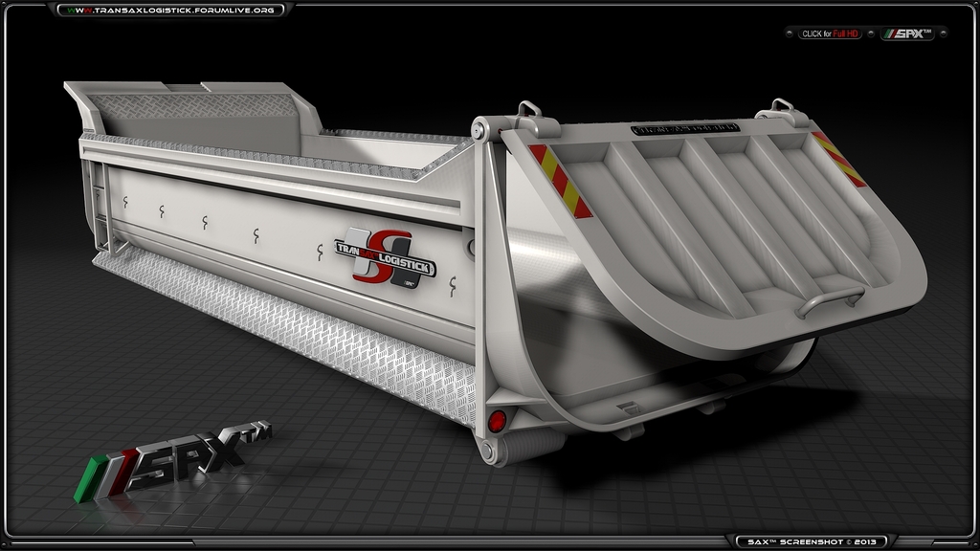Click the dot left of Full HD button
The width and height of the screenshot is (980, 551).
coord(789,33)
